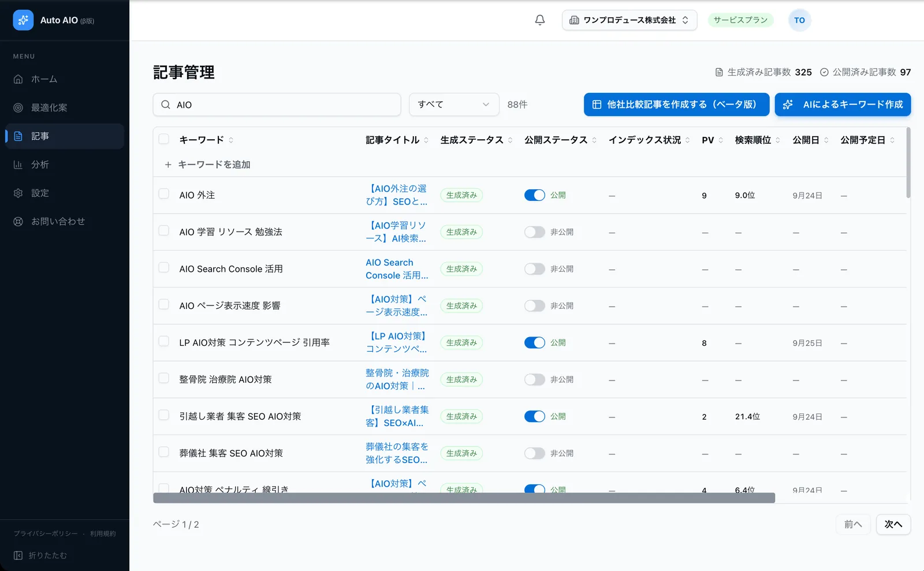Go to ホーム in sidebar
This screenshot has width=924, height=571.
65,79
